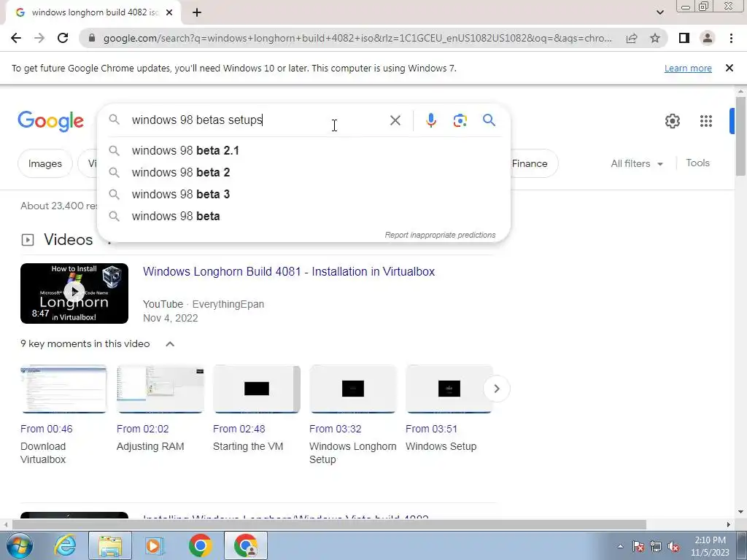Choose suggestion windows 98 beta 2.1

303,150
